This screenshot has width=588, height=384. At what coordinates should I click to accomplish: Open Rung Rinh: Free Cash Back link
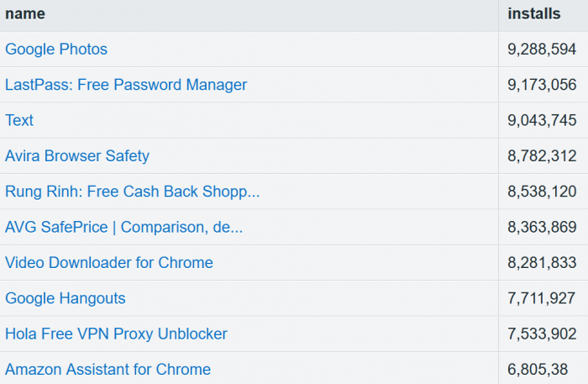click(132, 192)
